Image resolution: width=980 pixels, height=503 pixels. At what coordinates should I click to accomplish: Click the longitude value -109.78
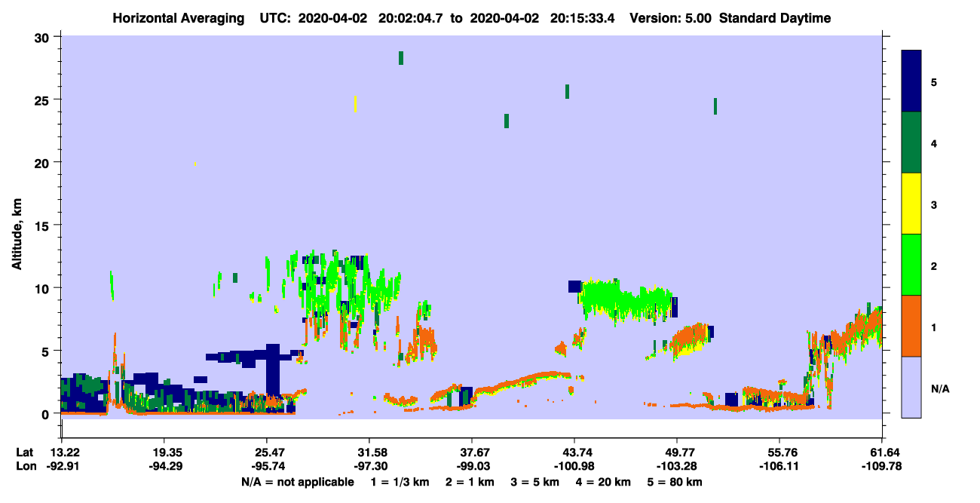[x=882, y=466]
